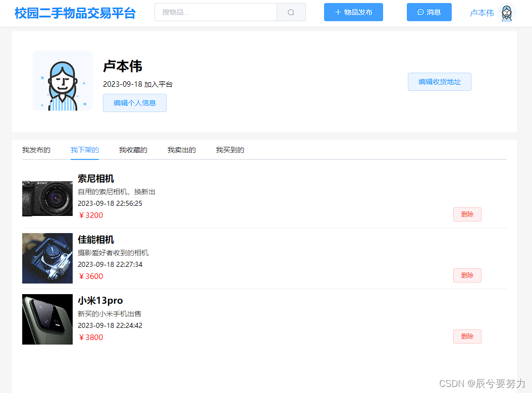Click the timestamp 2023-09-18 22:24:42
The width and height of the screenshot is (532, 393).
[110, 325]
